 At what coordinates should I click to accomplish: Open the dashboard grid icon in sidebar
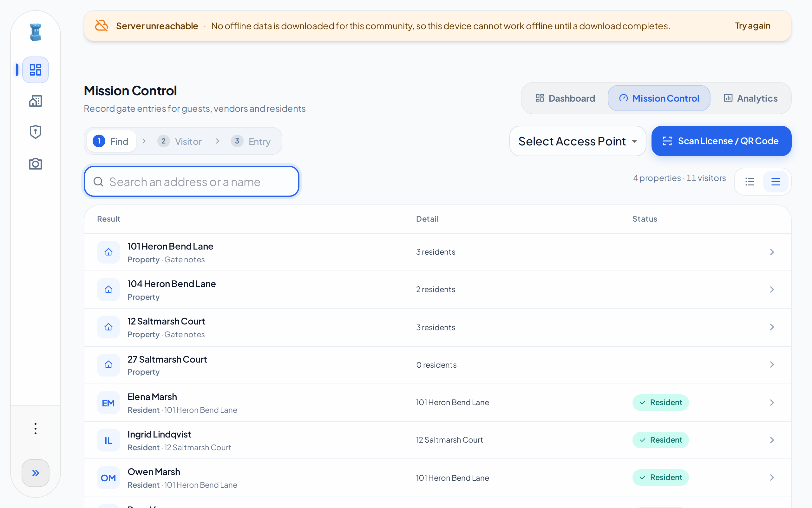[x=35, y=70]
